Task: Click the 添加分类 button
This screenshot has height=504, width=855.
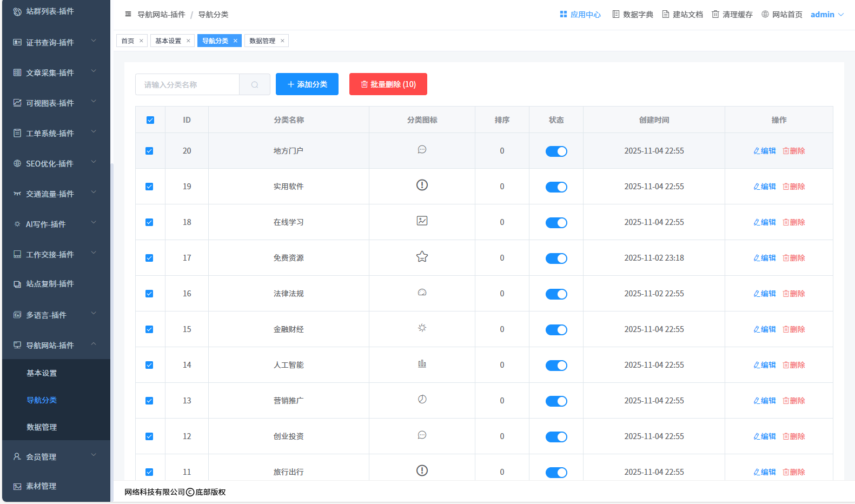Action: point(307,84)
